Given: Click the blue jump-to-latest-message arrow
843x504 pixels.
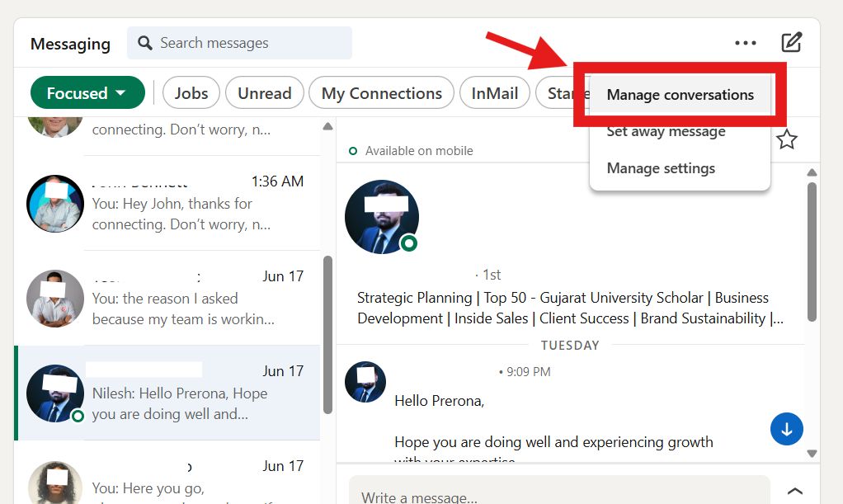Looking at the screenshot, I should 786,429.
